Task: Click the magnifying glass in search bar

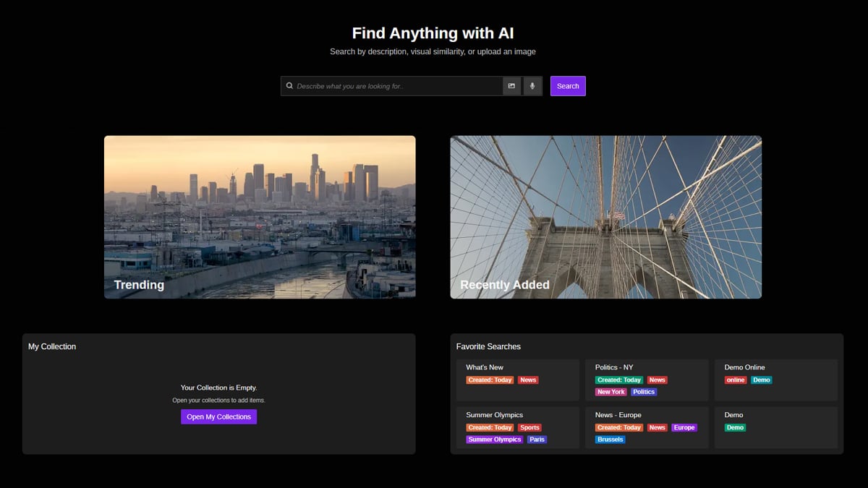Action: pyautogui.click(x=290, y=86)
